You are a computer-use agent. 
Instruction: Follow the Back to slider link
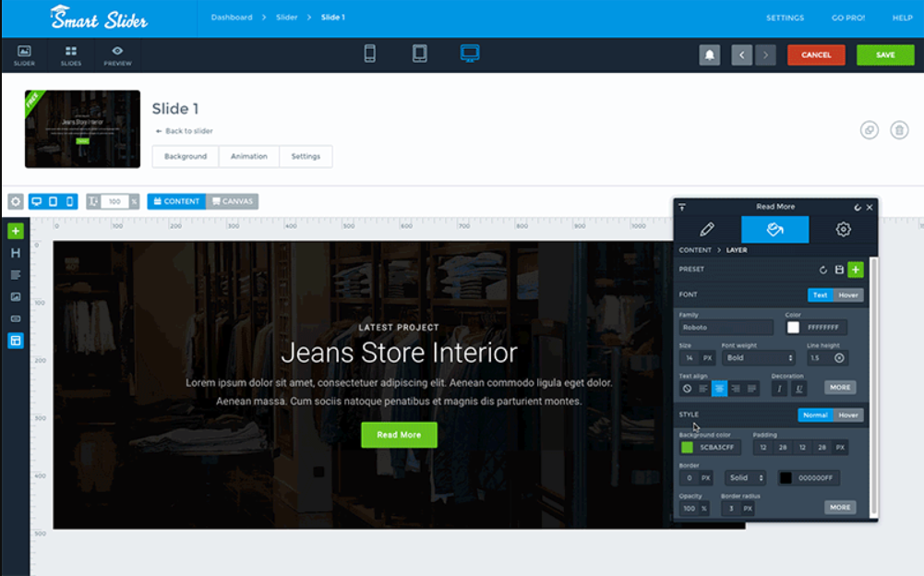click(184, 131)
